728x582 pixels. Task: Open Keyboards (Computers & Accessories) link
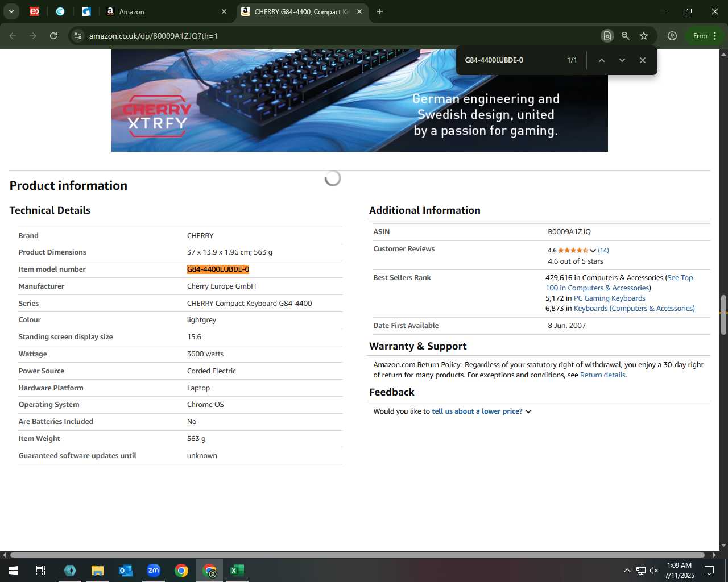[634, 309]
